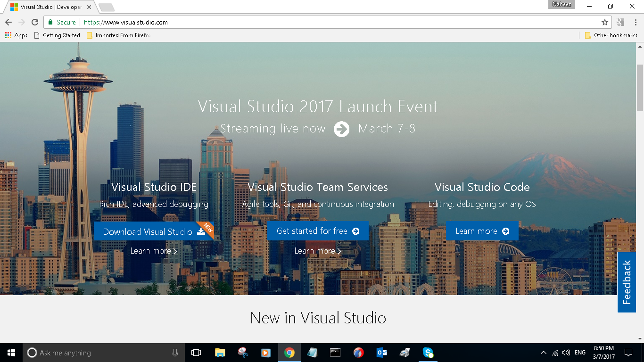Click the page's vertical scrollbar thumb
The height and width of the screenshot is (362, 644).
tap(640, 87)
